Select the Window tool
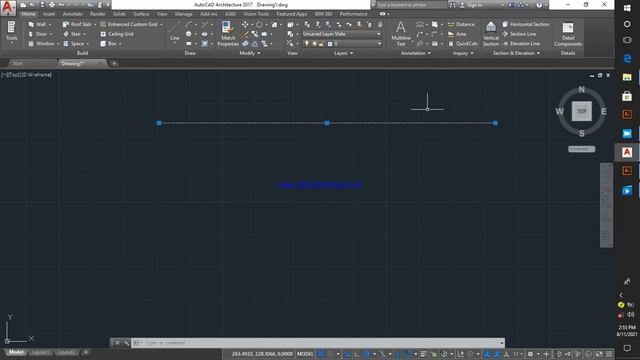640x360 pixels. (x=41, y=43)
